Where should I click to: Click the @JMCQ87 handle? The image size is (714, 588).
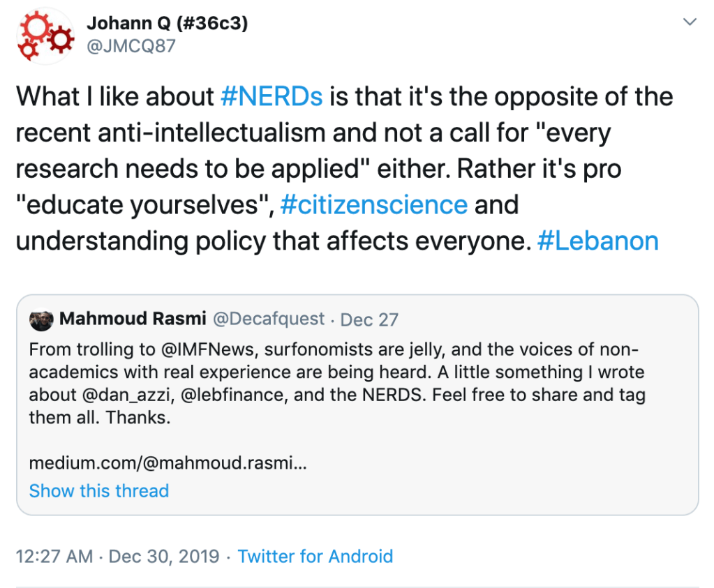131,46
